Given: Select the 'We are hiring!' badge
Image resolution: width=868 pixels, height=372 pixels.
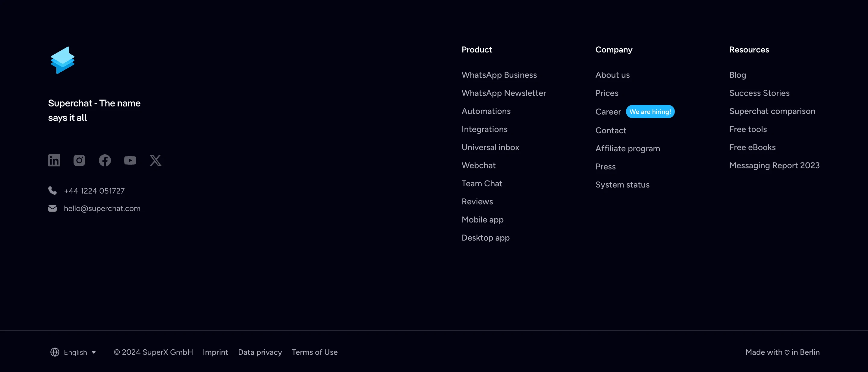Looking at the screenshot, I should pos(650,112).
